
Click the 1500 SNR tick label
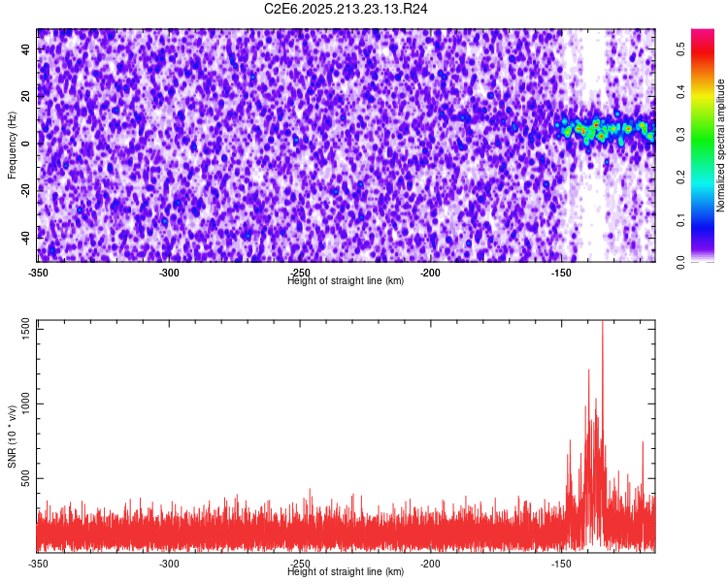(26, 330)
